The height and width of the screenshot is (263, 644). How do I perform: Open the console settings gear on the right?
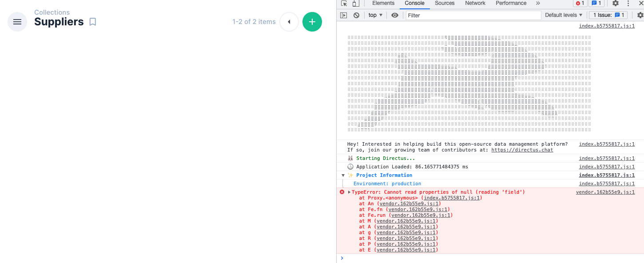640,15
